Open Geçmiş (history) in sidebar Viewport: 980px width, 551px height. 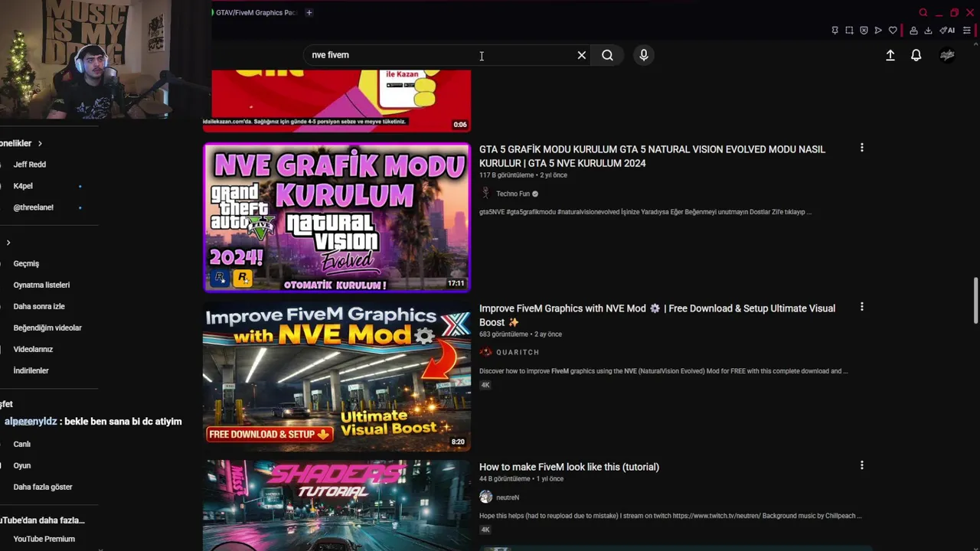tap(26, 263)
